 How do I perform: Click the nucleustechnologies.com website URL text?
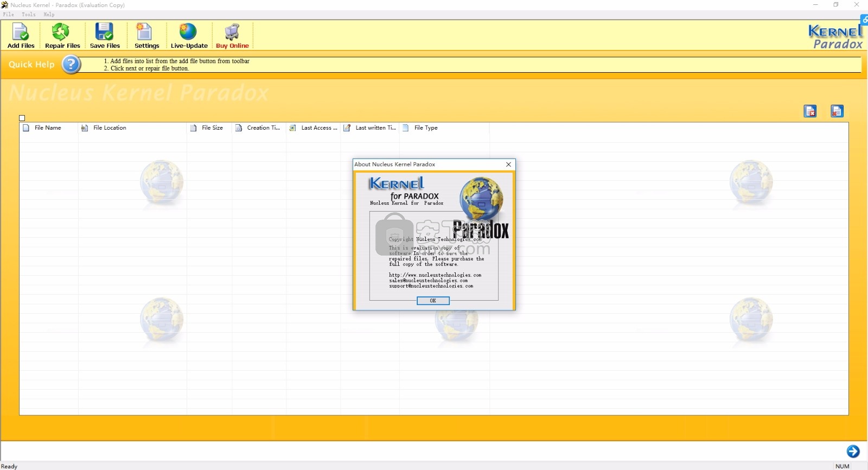(435, 275)
